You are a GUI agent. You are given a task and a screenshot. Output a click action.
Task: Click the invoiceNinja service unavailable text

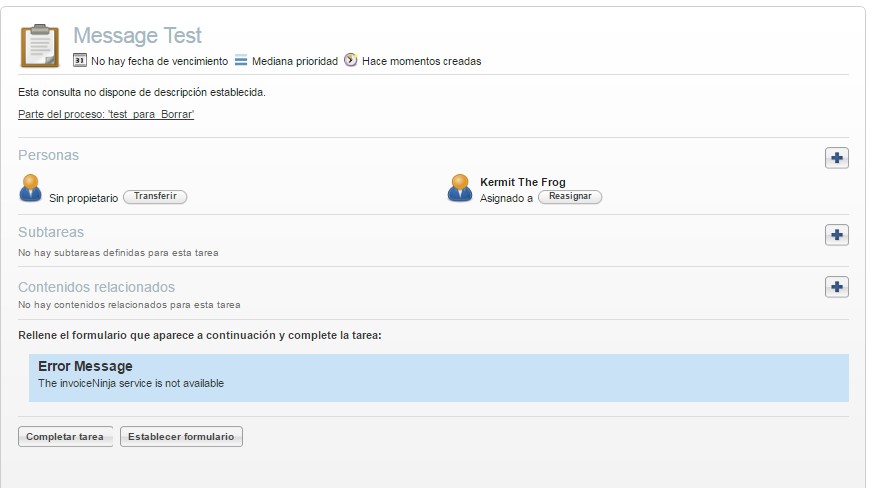pyautogui.click(x=131, y=384)
